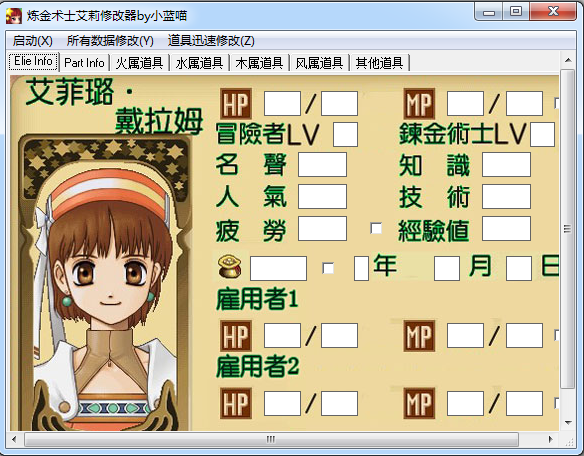Switch to the Part Info tab
Screen dimensions: 584x456
[84, 63]
